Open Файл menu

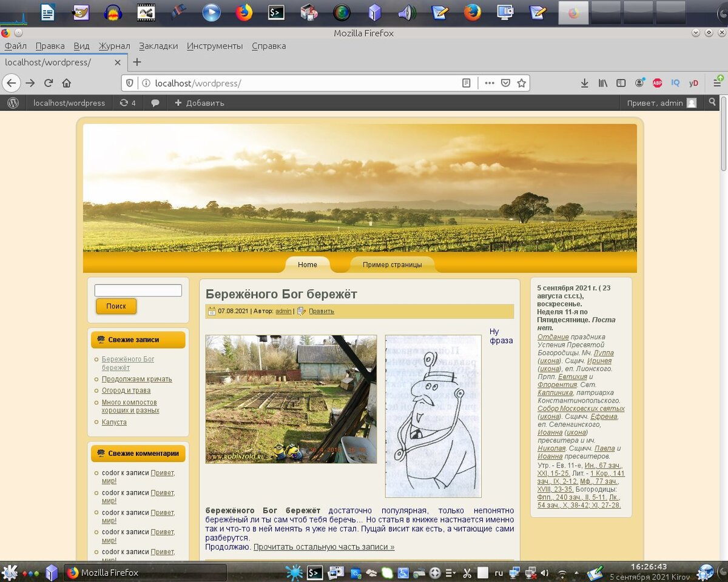click(16, 46)
